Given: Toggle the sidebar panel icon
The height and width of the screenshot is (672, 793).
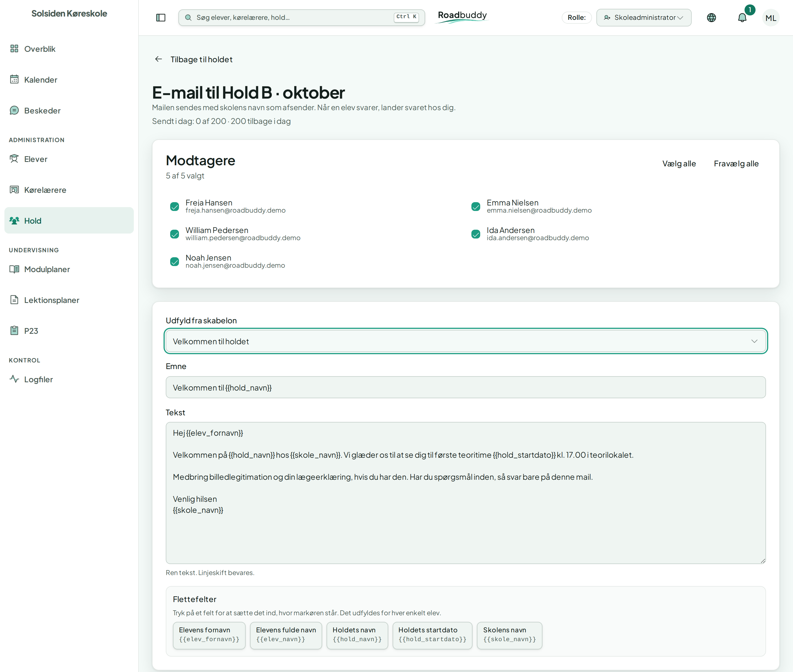Looking at the screenshot, I should coord(161,18).
